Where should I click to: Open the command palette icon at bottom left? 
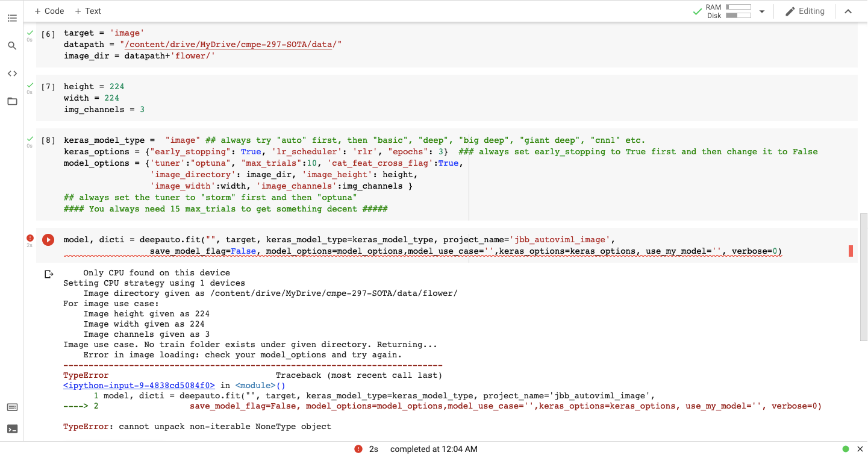(x=12, y=407)
